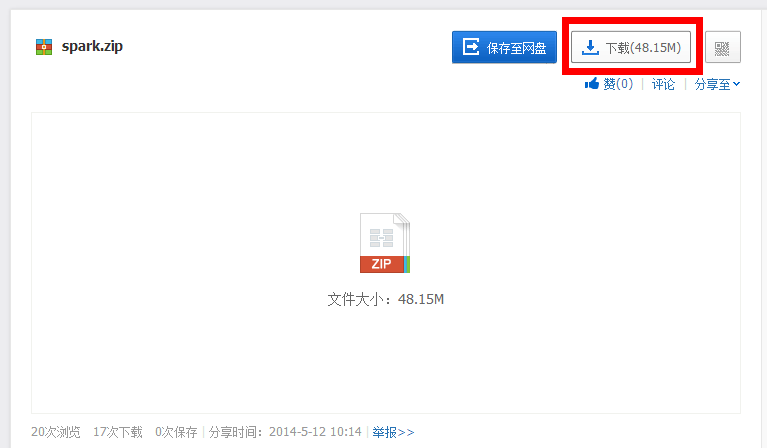Screen dimensions: 767x448
Task: Click the 举报>> report link
Action: (x=393, y=432)
